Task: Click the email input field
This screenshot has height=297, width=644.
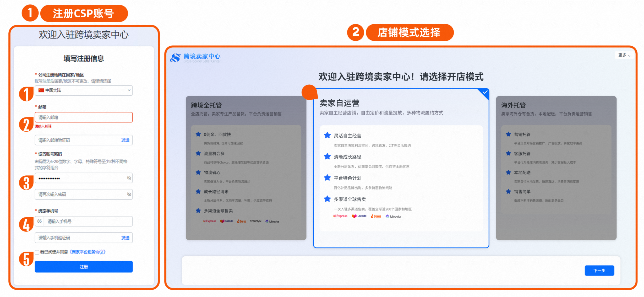Action: tap(84, 117)
